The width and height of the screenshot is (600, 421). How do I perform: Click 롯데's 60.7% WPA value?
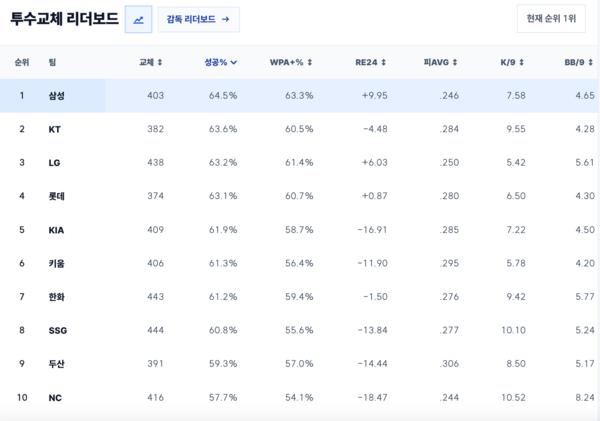(299, 196)
